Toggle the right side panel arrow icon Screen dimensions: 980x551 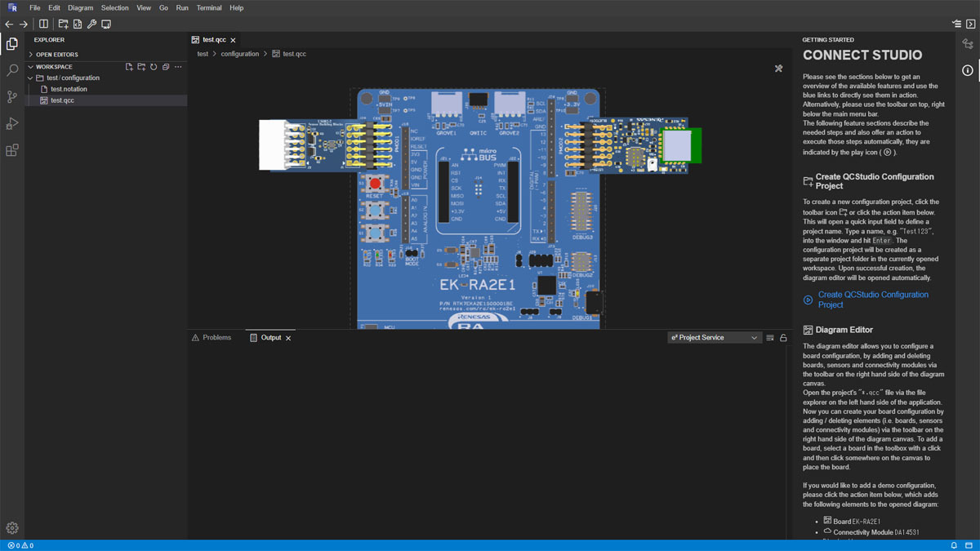pyautogui.click(x=971, y=24)
